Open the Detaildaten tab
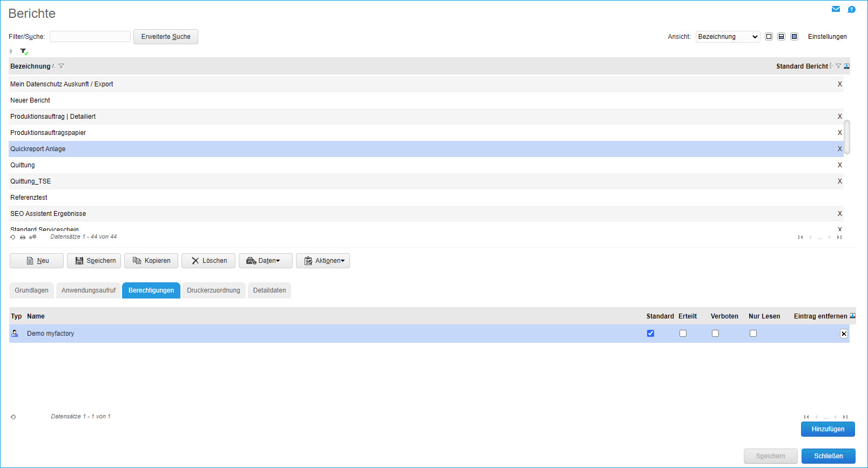This screenshot has width=868, height=468. click(x=270, y=290)
